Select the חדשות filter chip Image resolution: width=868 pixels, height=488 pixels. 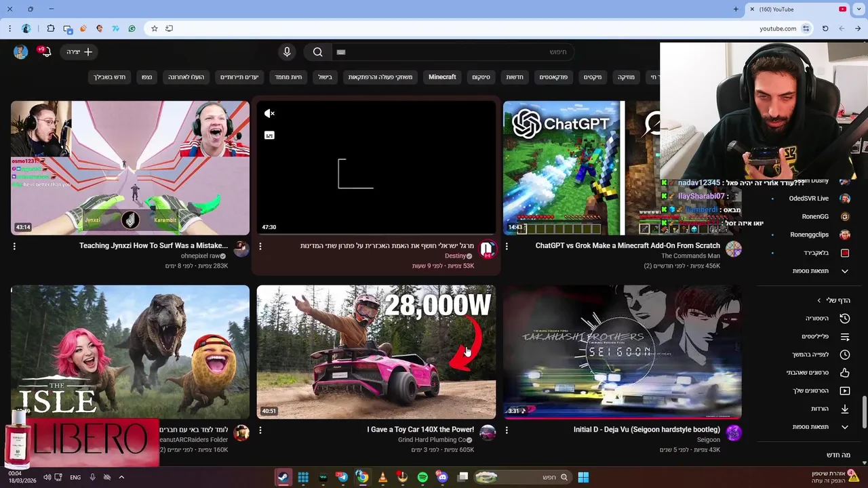515,77
